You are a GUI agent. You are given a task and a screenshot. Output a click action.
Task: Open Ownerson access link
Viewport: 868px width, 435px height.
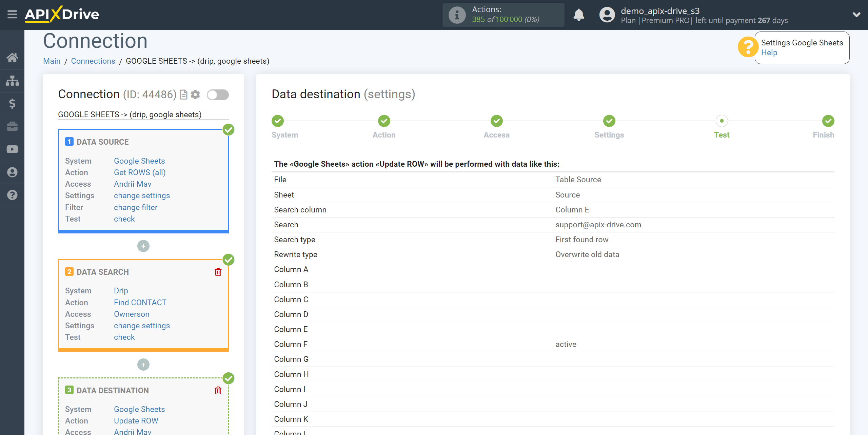point(132,314)
